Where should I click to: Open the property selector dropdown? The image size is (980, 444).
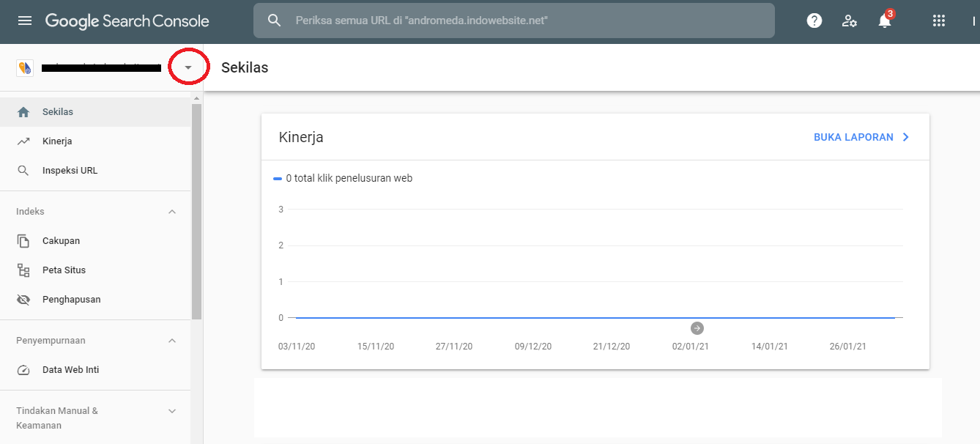(x=188, y=66)
